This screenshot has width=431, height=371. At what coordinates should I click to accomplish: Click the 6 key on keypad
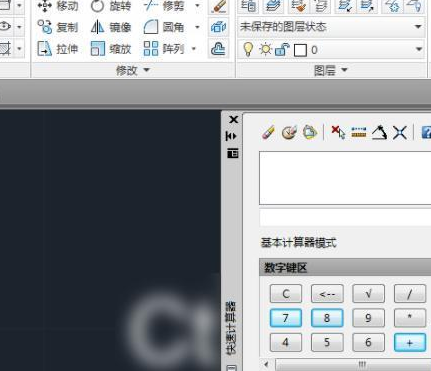point(368,342)
